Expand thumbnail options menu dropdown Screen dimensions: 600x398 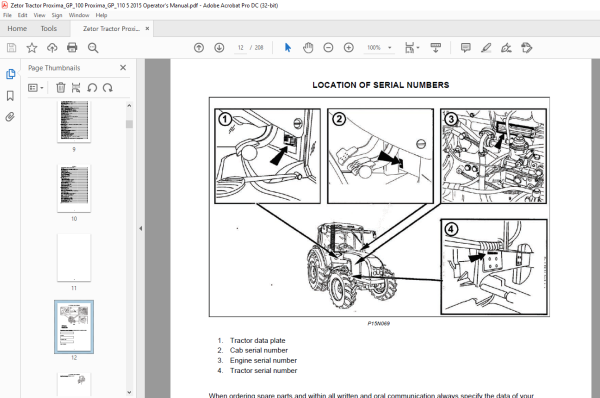pos(36,88)
